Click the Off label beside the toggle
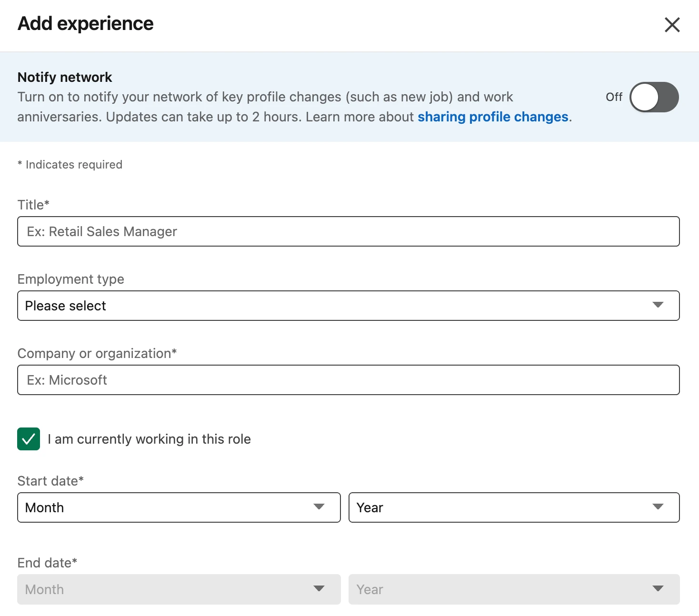 click(614, 97)
